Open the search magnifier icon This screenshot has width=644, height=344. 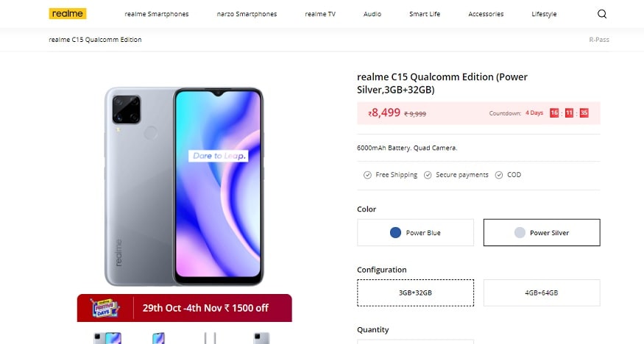tap(602, 14)
